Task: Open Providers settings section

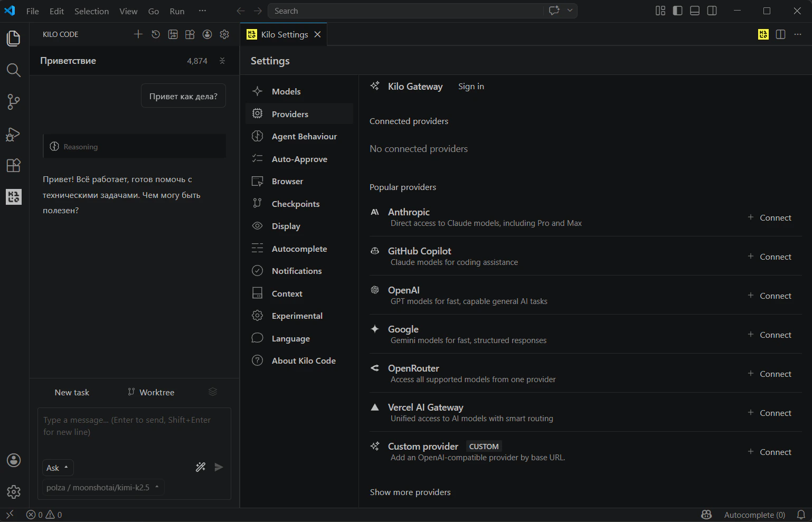Action: coord(299,114)
